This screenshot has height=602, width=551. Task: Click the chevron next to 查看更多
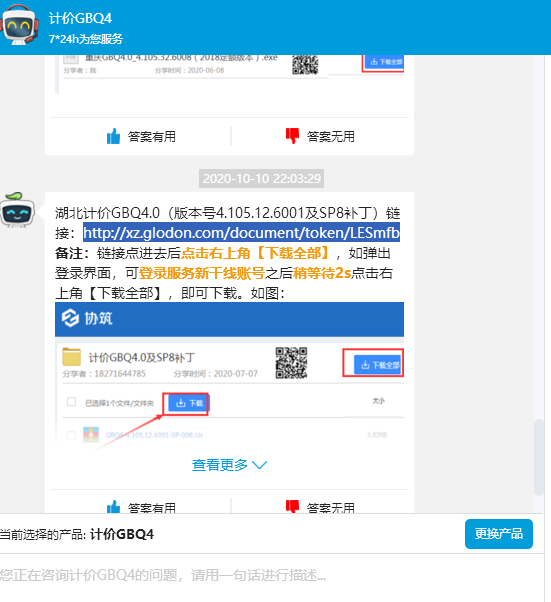pyautogui.click(x=260, y=465)
